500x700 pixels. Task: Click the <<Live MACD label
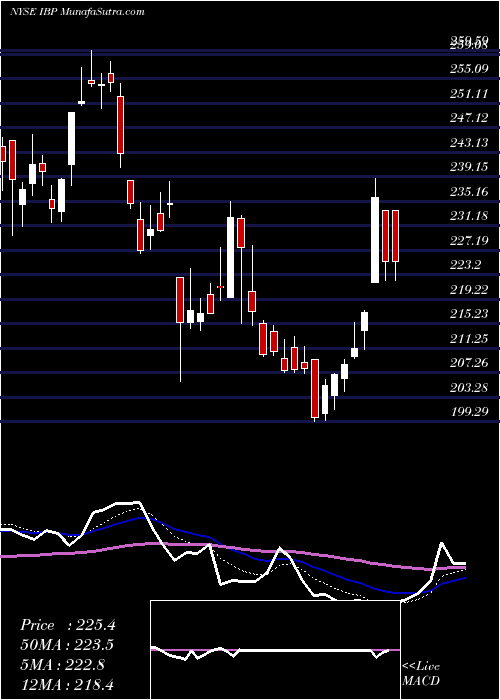click(x=421, y=674)
